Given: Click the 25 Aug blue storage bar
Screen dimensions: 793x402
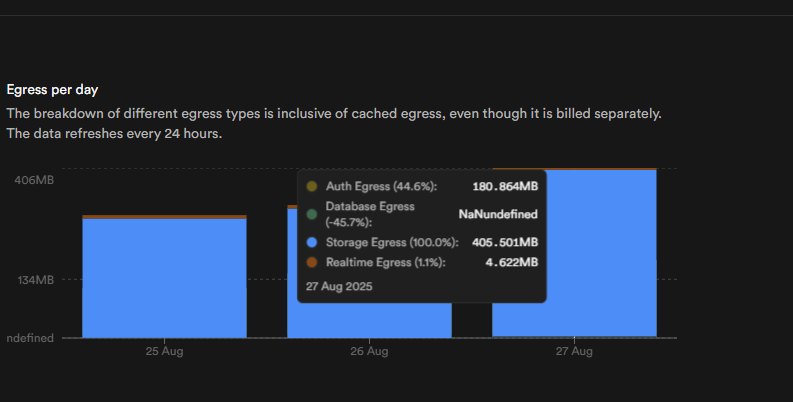Looking at the screenshot, I should point(164,278).
